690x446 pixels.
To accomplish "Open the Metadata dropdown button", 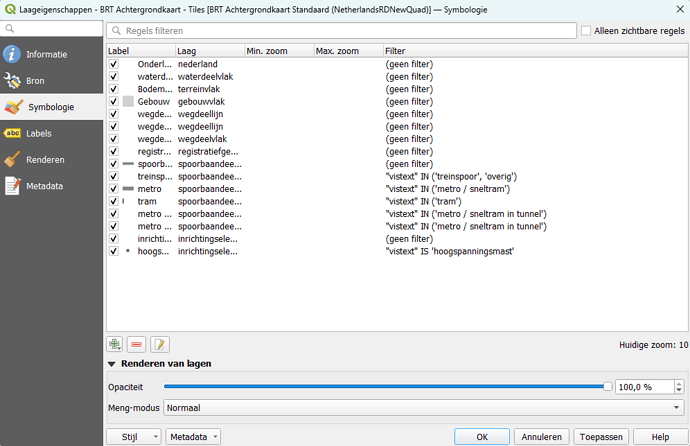I will [193, 437].
